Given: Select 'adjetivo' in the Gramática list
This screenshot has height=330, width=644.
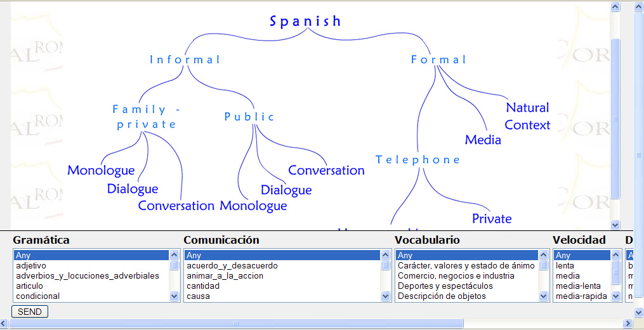Looking at the screenshot, I should [x=32, y=265].
